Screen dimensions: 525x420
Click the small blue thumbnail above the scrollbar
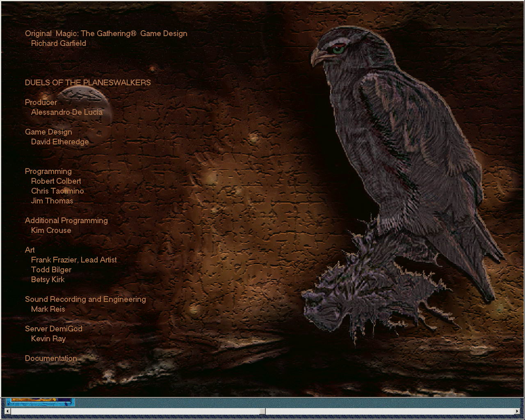[x=41, y=402]
